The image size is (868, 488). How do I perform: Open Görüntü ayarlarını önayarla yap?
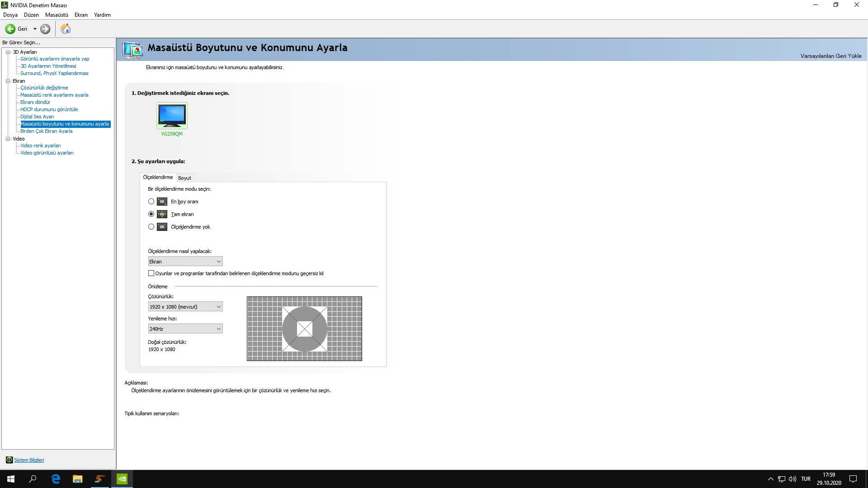[55, 59]
